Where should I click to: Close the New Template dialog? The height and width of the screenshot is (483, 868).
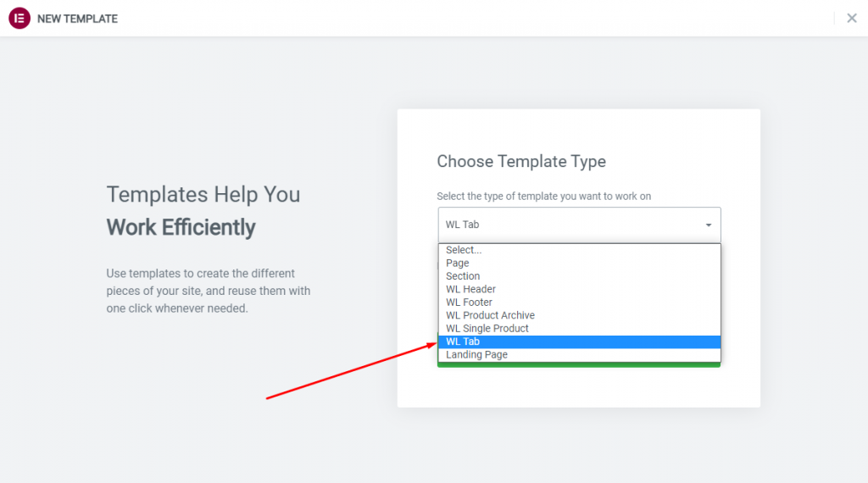tap(851, 19)
